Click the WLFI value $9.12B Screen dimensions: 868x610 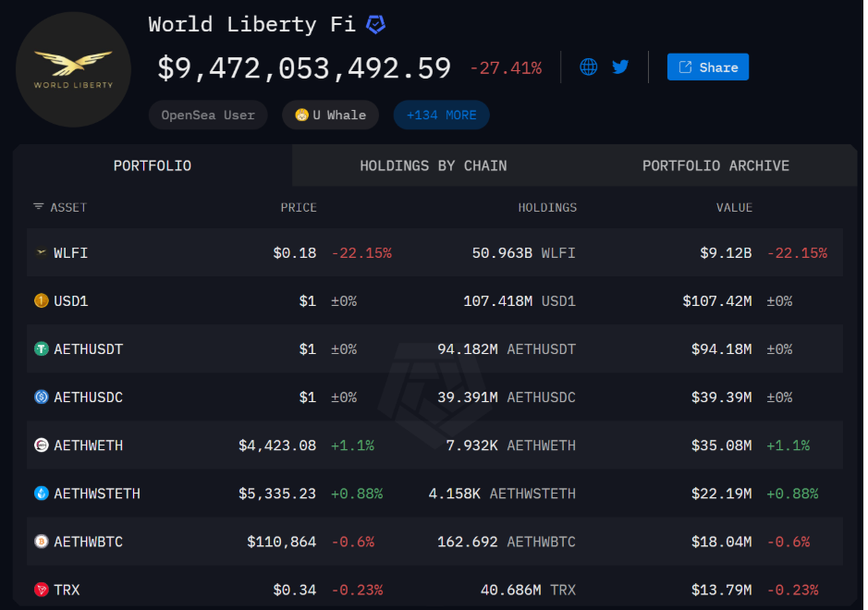coord(726,253)
